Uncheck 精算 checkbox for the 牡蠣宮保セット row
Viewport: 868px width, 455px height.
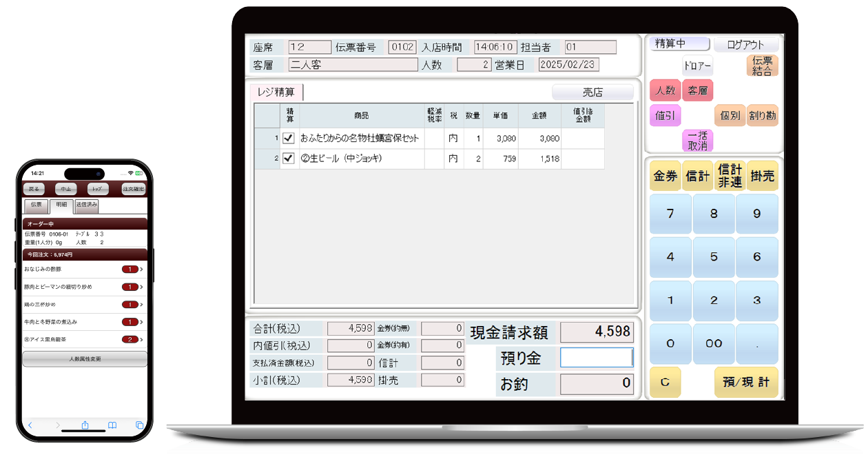coord(289,139)
